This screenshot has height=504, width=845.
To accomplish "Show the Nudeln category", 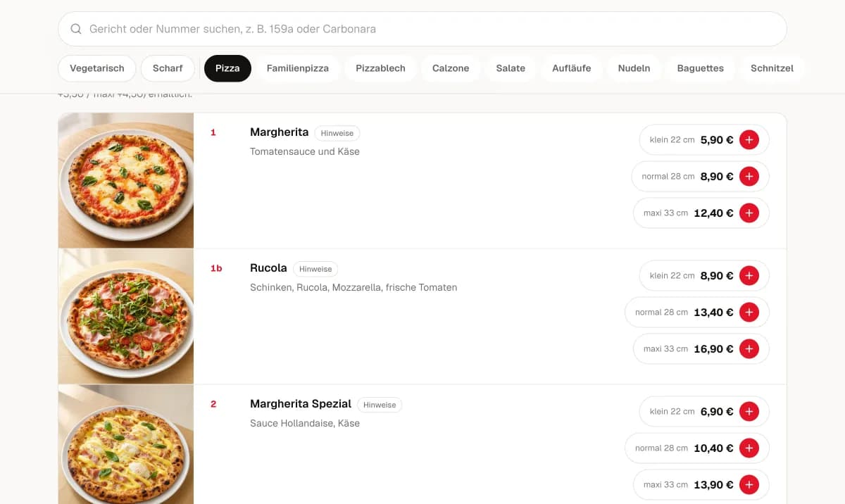I will [634, 68].
